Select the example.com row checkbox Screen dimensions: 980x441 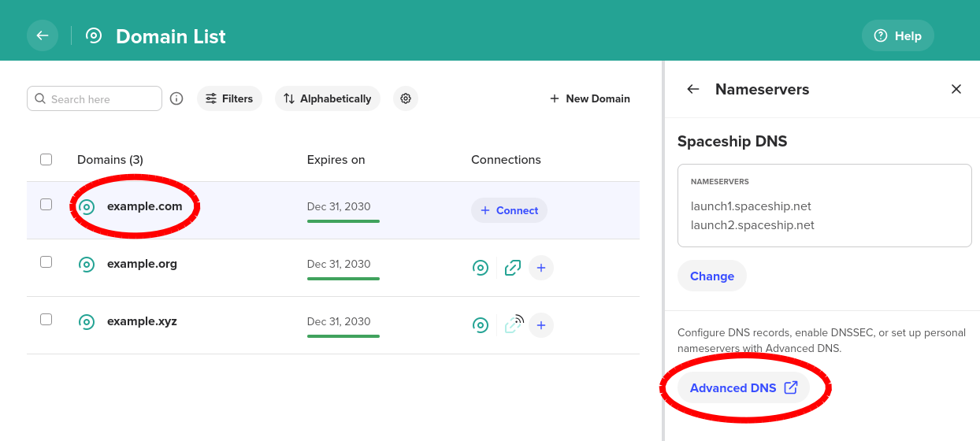click(x=46, y=205)
